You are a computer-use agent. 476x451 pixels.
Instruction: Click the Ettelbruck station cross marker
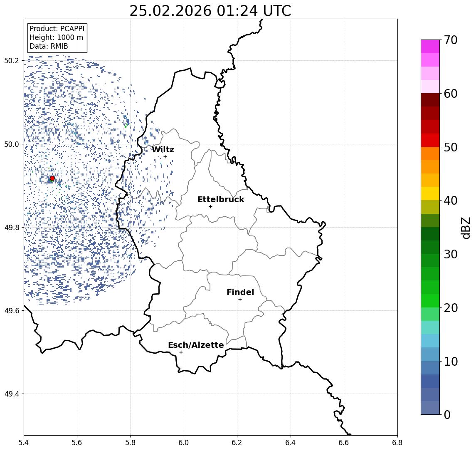[x=210, y=207]
